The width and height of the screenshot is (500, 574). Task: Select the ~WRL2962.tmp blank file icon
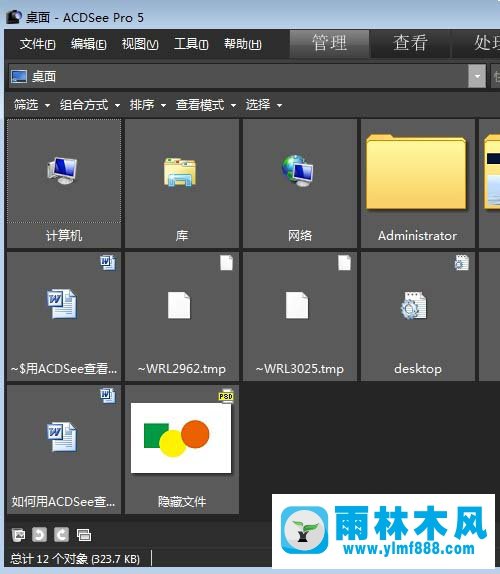click(179, 305)
